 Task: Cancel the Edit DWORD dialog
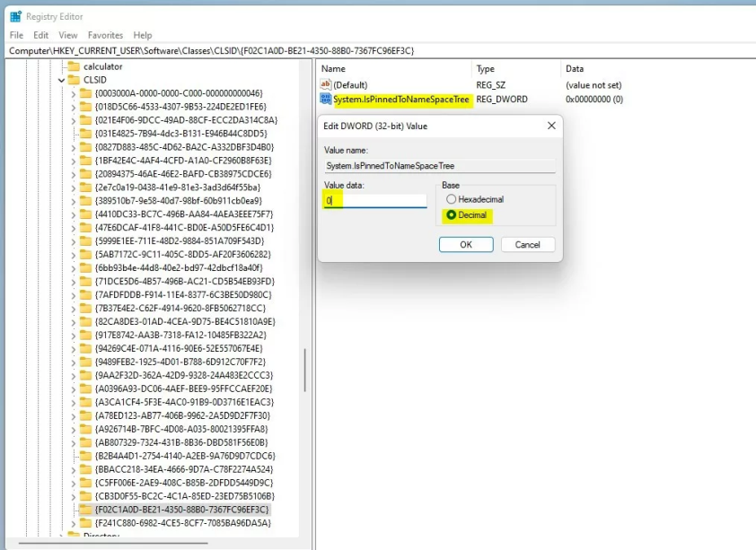pos(527,245)
